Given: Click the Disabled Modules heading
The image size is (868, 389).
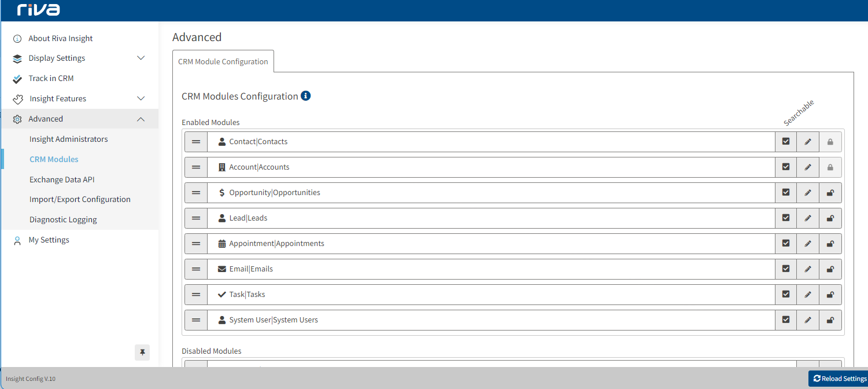Looking at the screenshot, I should 212,351.
